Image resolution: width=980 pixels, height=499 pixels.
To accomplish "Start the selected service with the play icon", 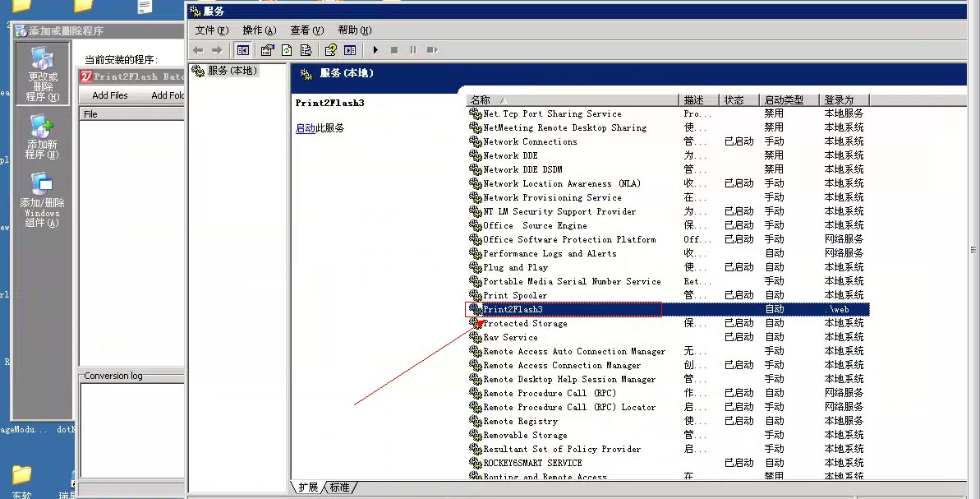I will coord(375,50).
